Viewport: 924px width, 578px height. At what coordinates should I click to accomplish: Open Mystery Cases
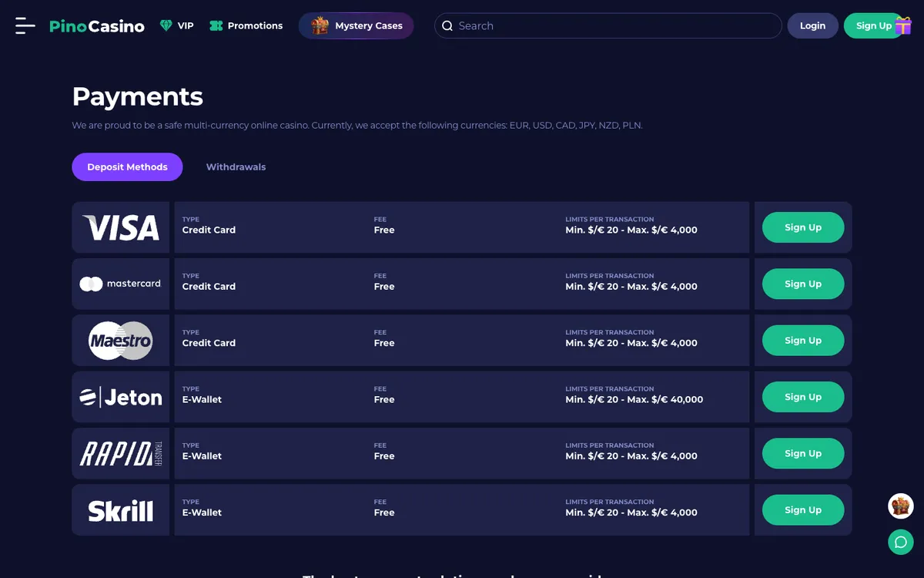point(357,25)
